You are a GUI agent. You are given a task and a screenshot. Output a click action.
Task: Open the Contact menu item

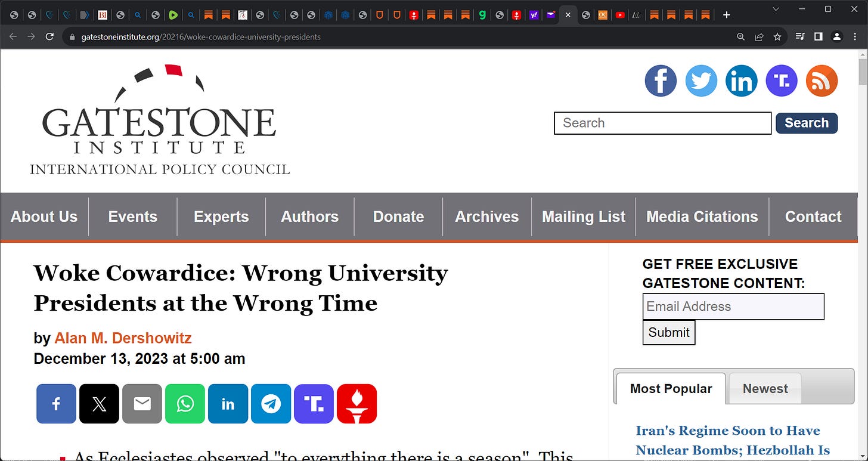coord(813,216)
